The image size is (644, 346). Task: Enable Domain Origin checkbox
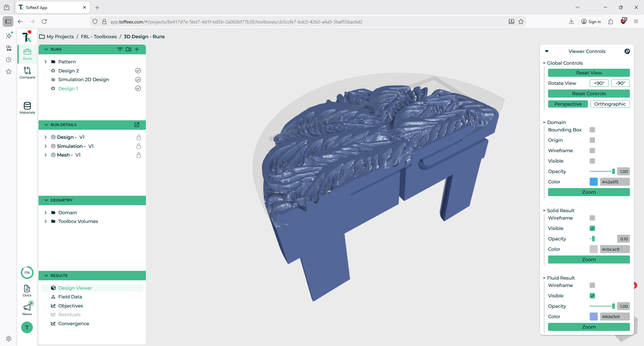pos(592,140)
